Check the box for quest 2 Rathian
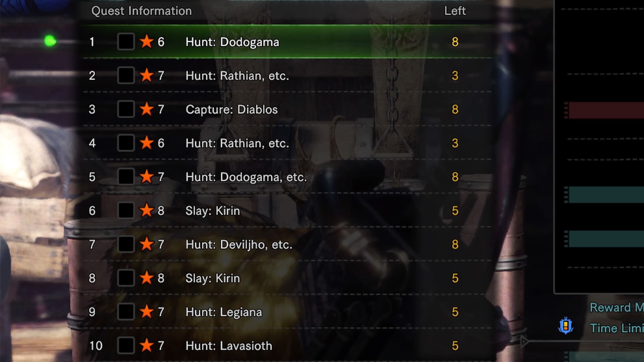 [x=126, y=75]
